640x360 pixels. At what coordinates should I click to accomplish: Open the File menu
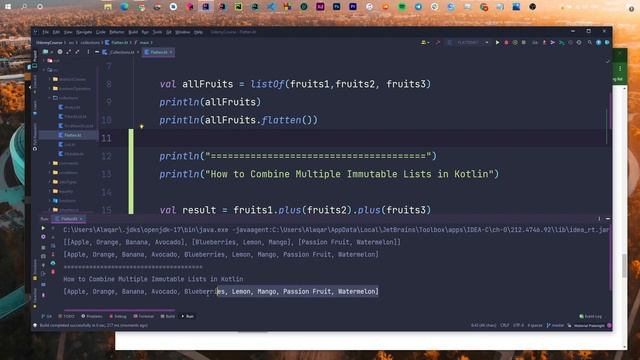pos(46,32)
